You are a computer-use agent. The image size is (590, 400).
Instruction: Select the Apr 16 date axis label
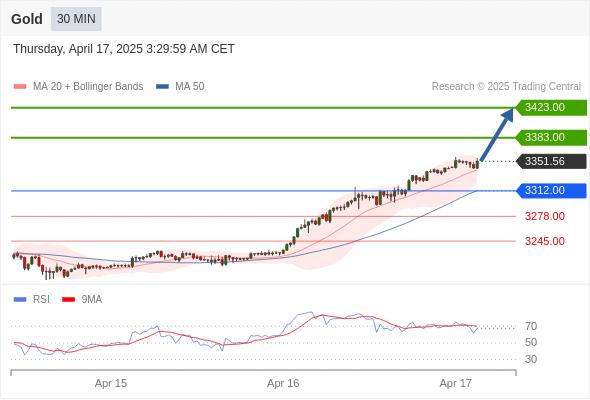283,383
